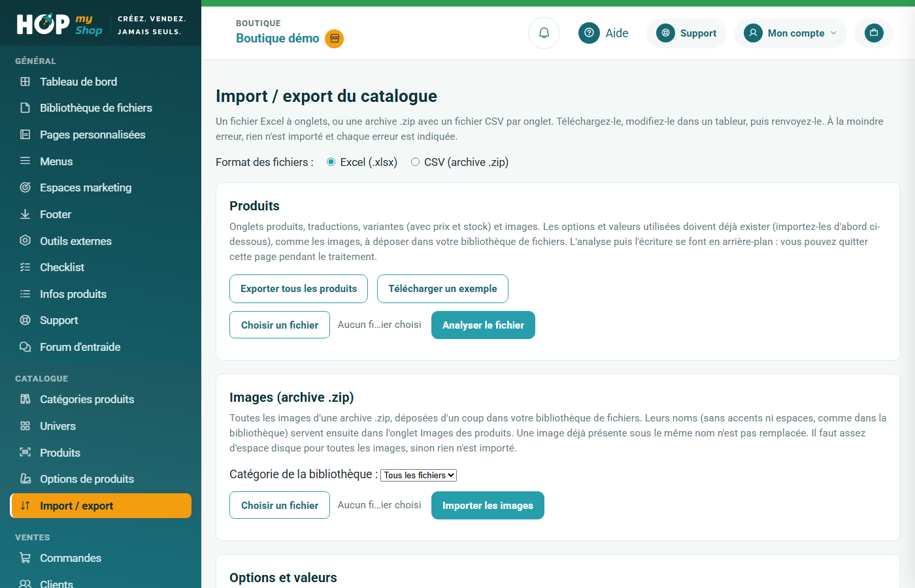
Task: Click the HOP my Shop logo
Action: [59, 25]
